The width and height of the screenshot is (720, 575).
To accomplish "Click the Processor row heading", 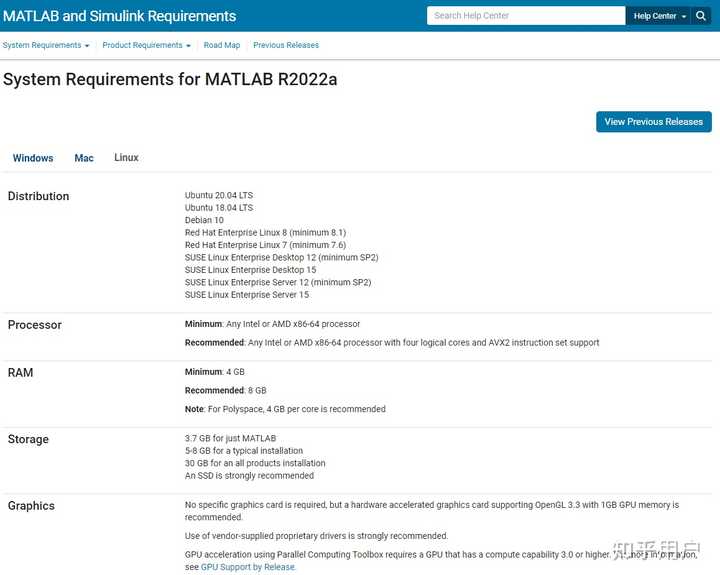I will (35, 325).
